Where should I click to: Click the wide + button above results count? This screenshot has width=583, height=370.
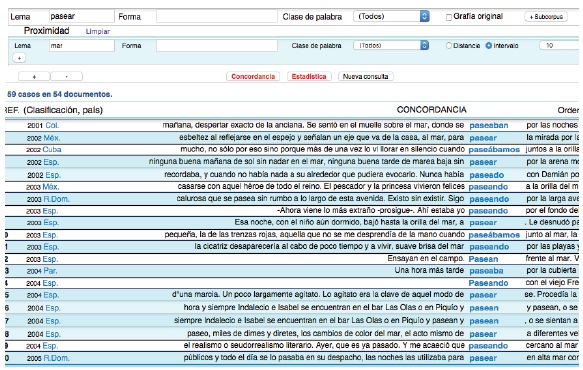click(34, 77)
